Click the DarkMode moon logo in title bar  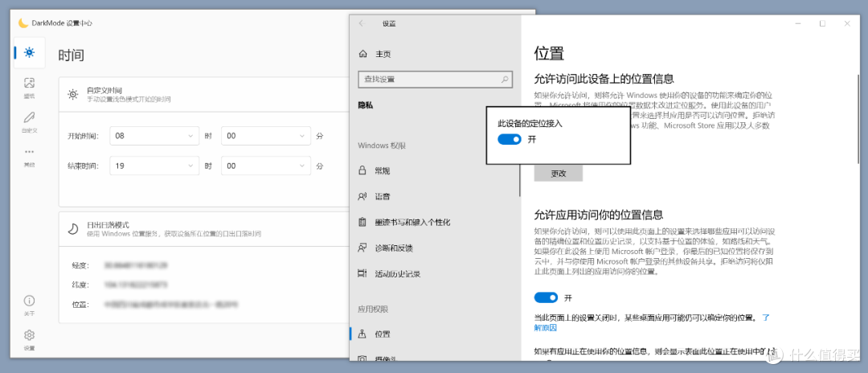pos(23,23)
